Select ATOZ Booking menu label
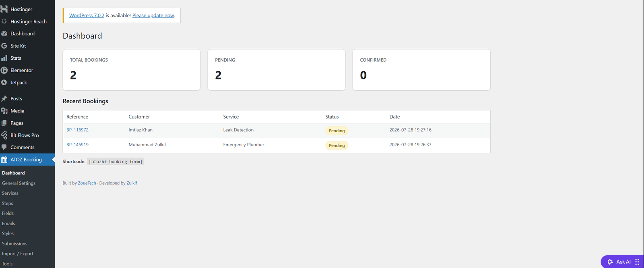The image size is (644, 268). 26,160
